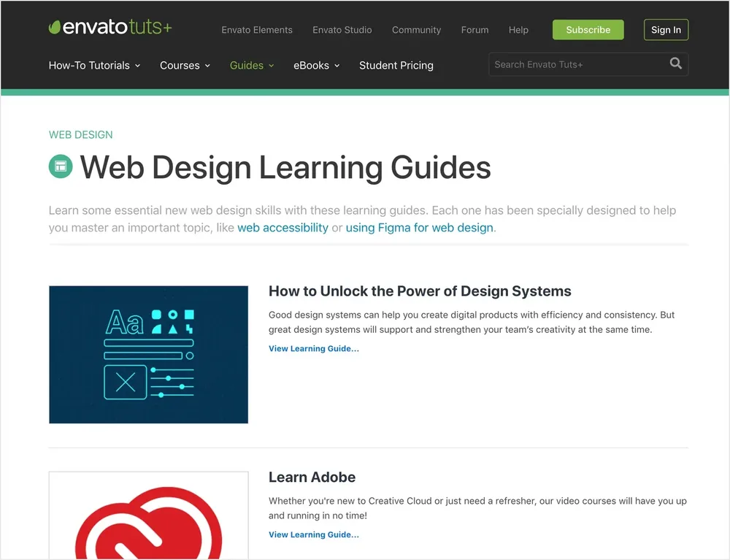Viewport: 730px width, 560px height.
Task: Visit the Community link
Action: [416, 30]
